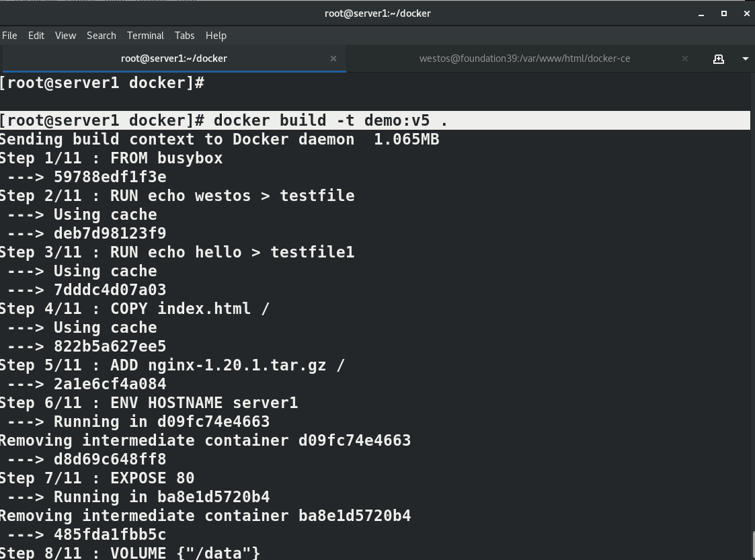Click 'Sending build context to Docker daemon' line
Viewport: 755px width, 560px height.
point(220,139)
